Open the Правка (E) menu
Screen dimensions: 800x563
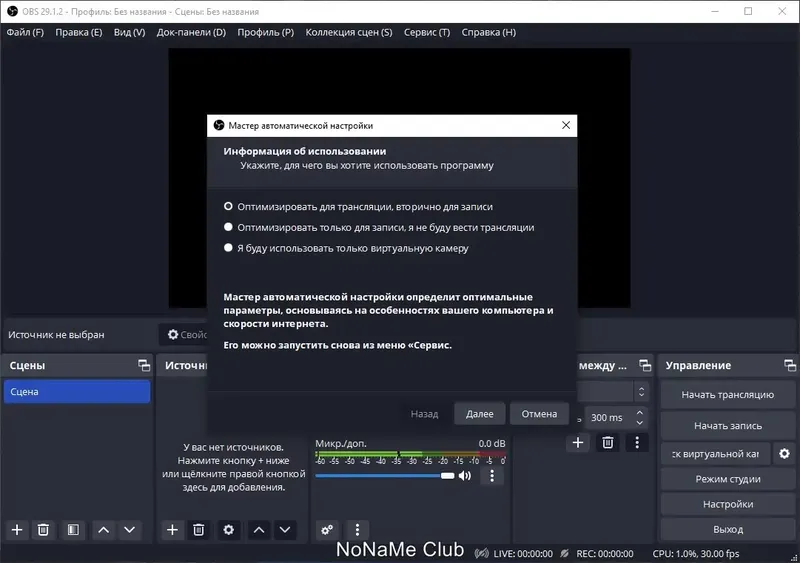click(x=79, y=32)
